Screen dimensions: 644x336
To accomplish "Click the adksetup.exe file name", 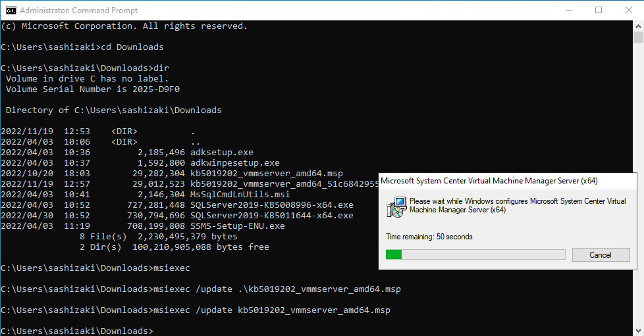I will (222, 152).
